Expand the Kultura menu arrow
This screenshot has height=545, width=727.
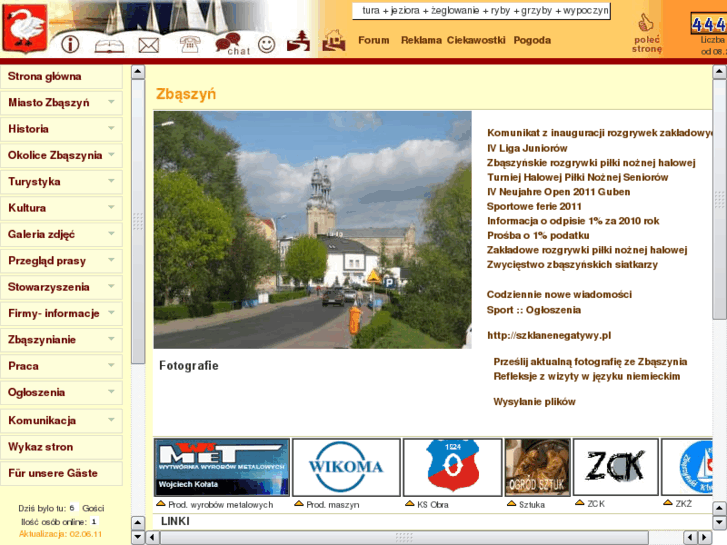[x=111, y=207]
